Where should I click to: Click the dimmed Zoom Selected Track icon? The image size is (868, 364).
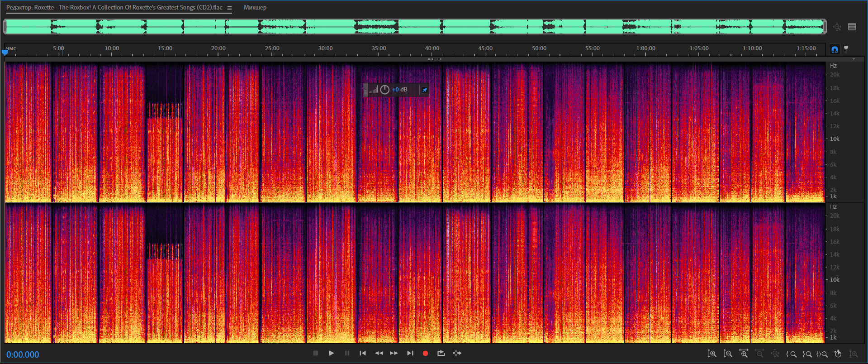pyautogui.click(x=854, y=354)
